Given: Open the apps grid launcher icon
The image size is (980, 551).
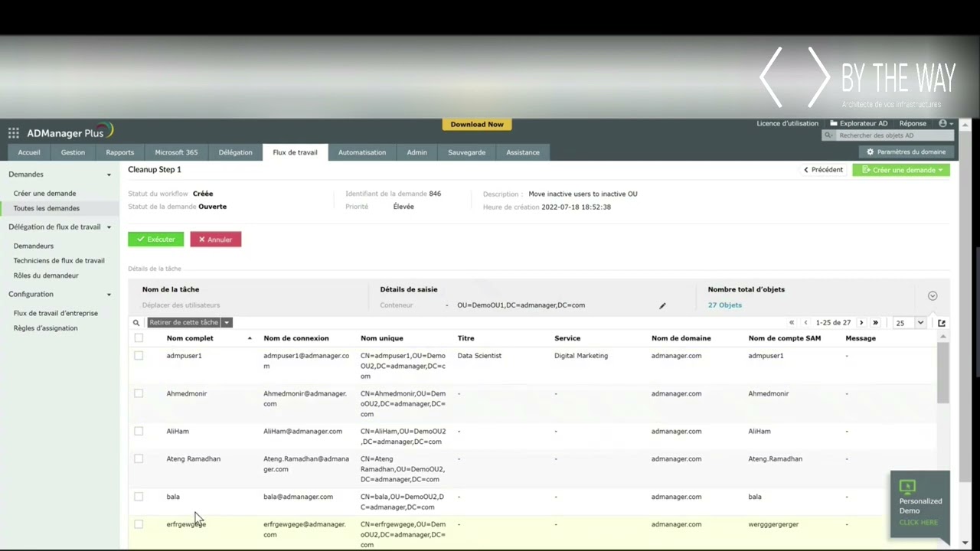Looking at the screenshot, I should click(x=13, y=133).
